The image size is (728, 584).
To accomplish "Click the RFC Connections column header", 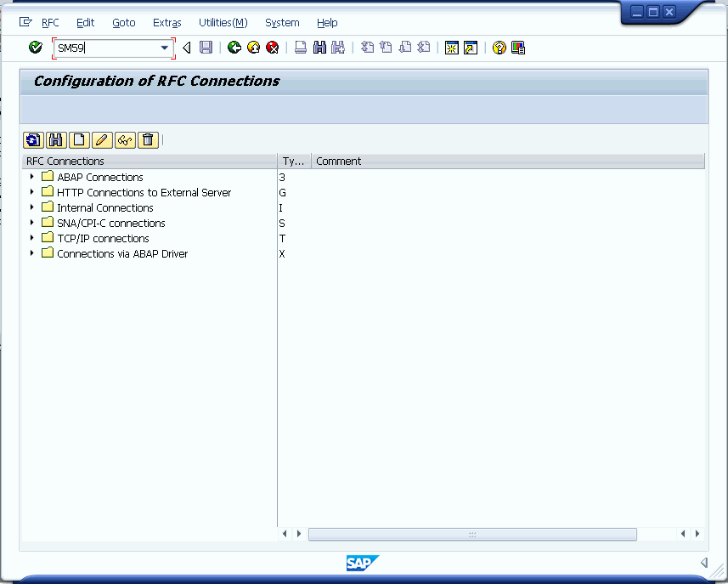I will (150, 162).
